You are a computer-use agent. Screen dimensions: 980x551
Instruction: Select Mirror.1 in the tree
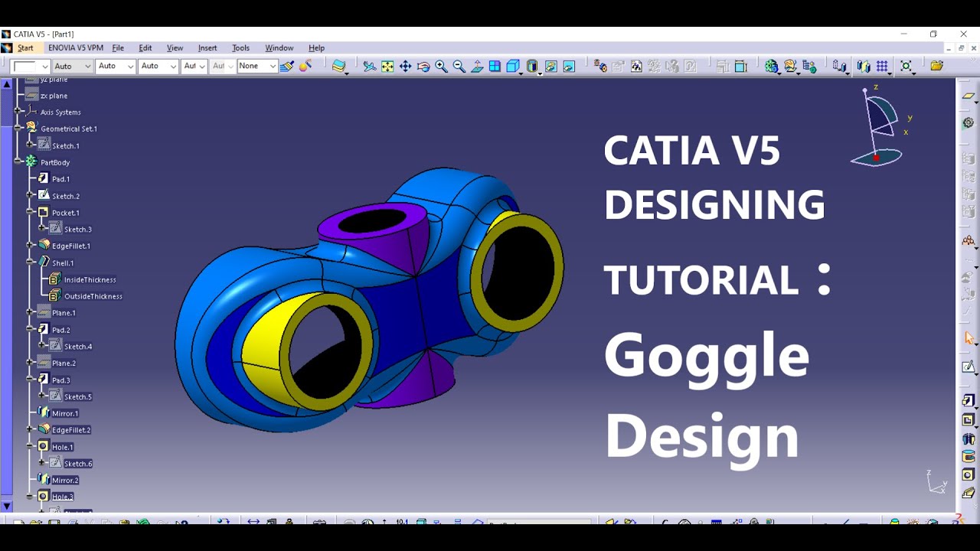coord(65,413)
